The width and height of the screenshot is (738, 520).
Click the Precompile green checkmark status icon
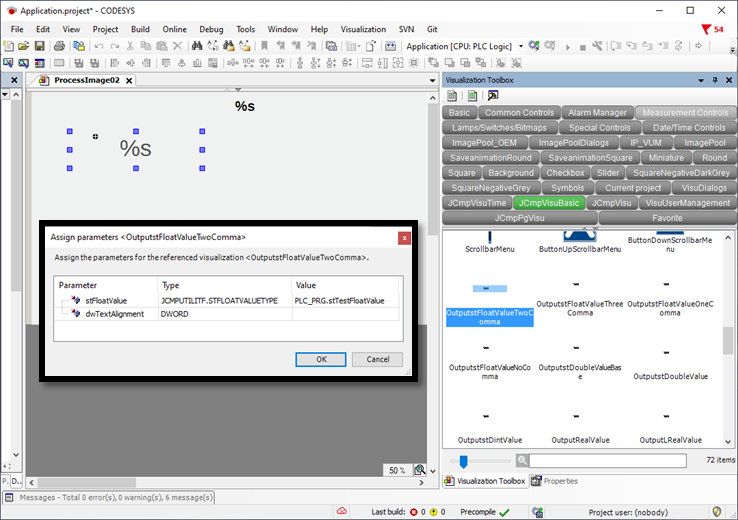tap(504, 511)
